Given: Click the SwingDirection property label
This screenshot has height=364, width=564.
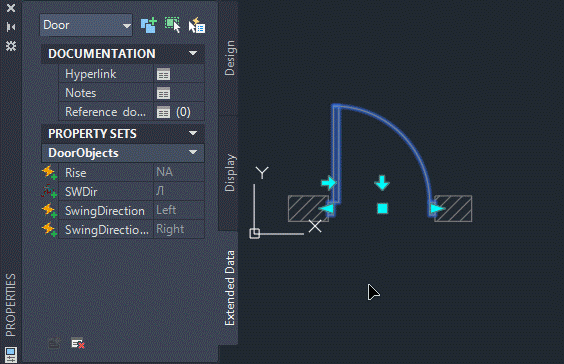Looking at the screenshot, I should click(x=105, y=211).
